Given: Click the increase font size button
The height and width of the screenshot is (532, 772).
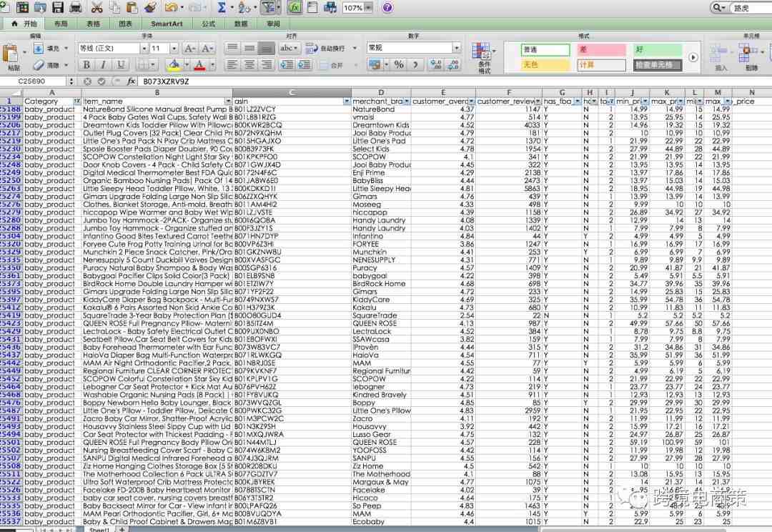Looking at the screenshot, I should click(189, 49).
